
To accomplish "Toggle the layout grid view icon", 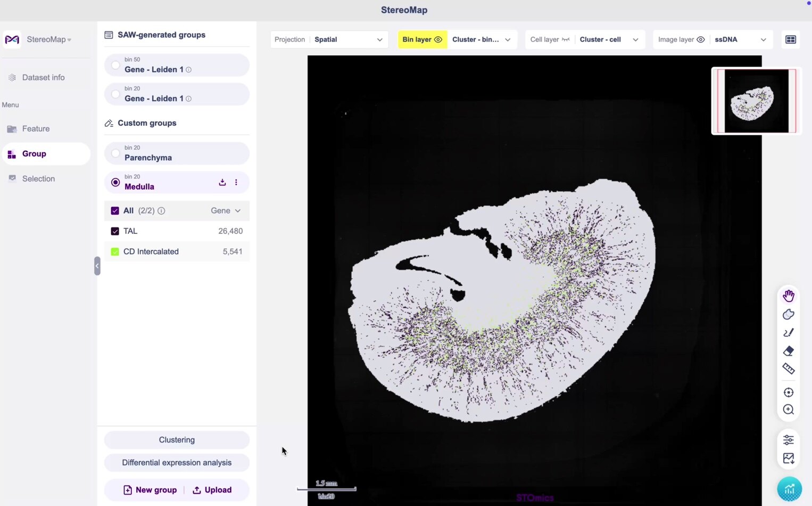I will [791, 39].
